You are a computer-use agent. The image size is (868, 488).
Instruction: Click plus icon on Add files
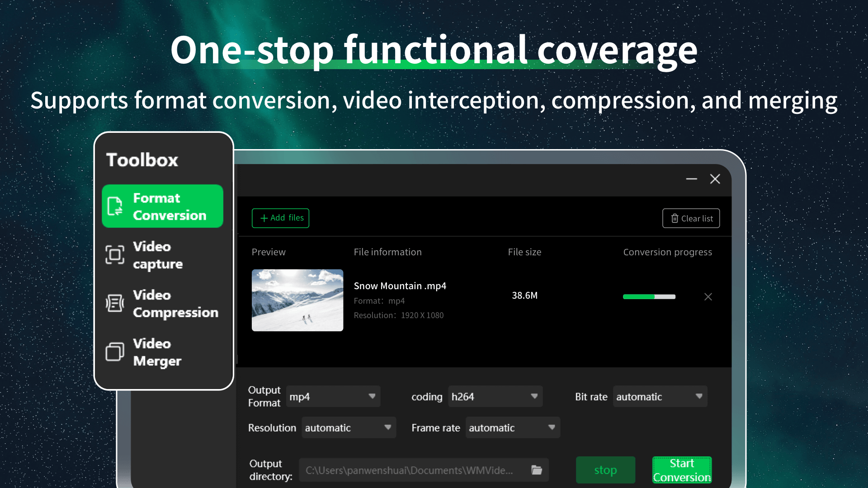264,218
